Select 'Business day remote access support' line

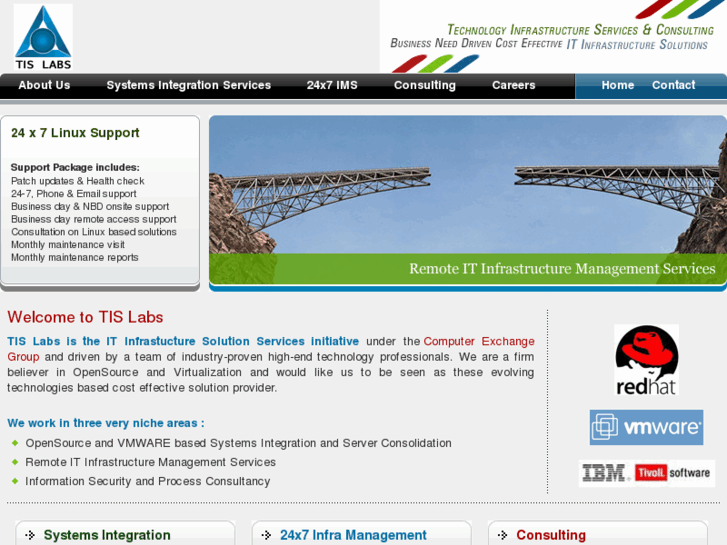pos(94,219)
